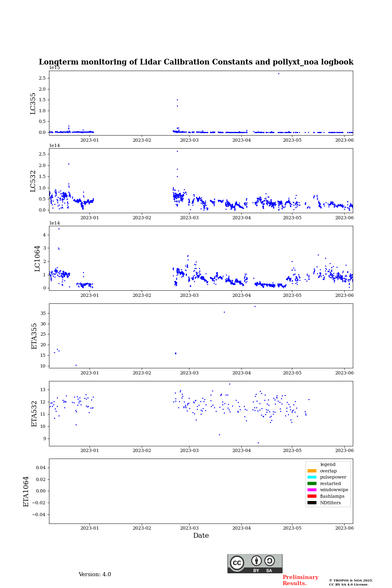392x588 pixels.
Task: Click the Preliminary Results red text
Action: 300,580
